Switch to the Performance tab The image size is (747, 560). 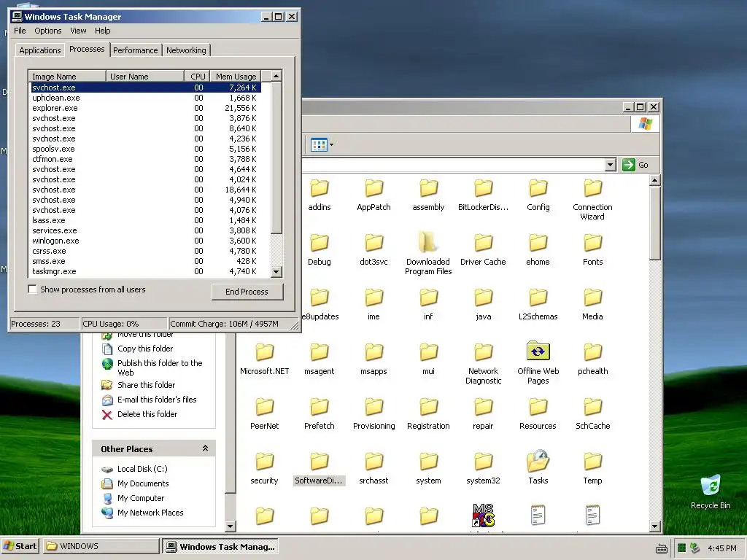coord(135,50)
